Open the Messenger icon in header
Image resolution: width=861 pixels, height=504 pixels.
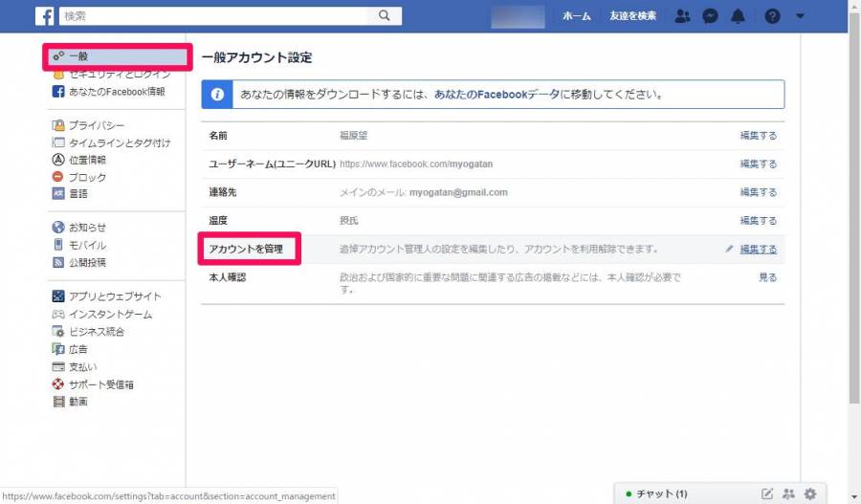pyautogui.click(x=710, y=16)
